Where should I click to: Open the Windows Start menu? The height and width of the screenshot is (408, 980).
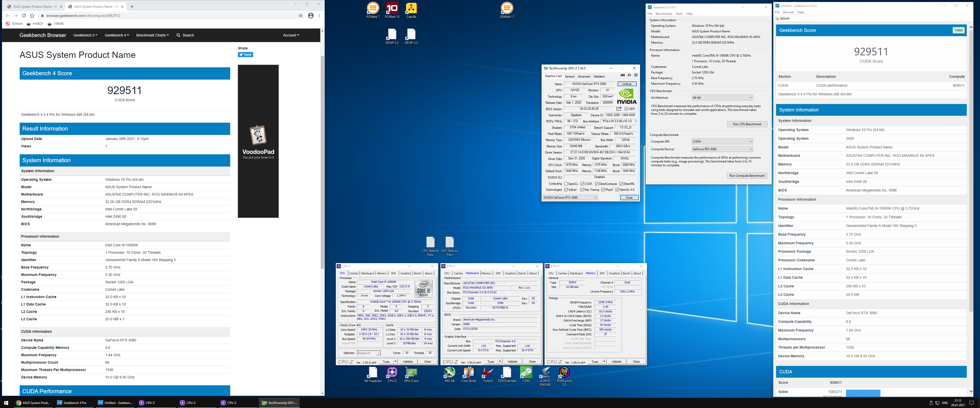coord(6,403)
